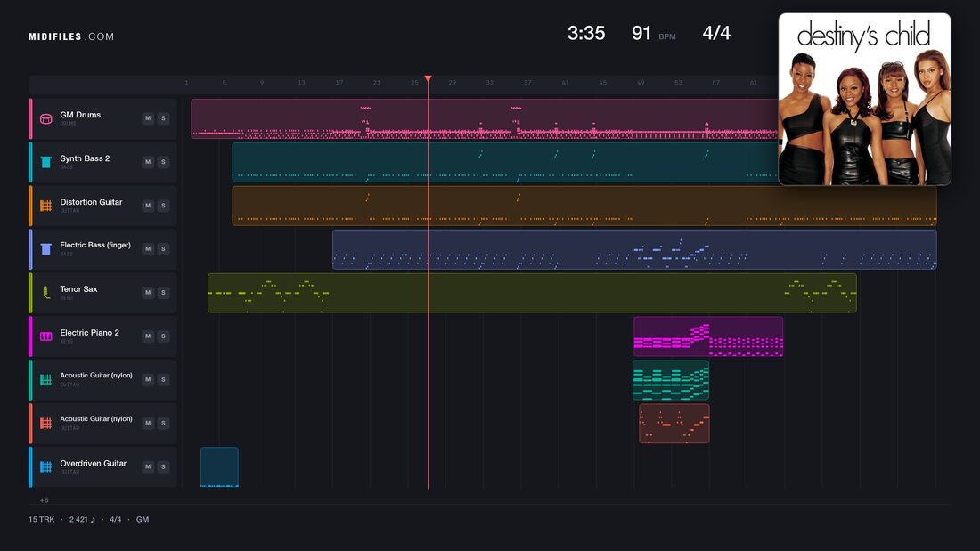Mute the Overdriven Guitar track
This screenshot has height=551, width=980.
coord(148,466)
